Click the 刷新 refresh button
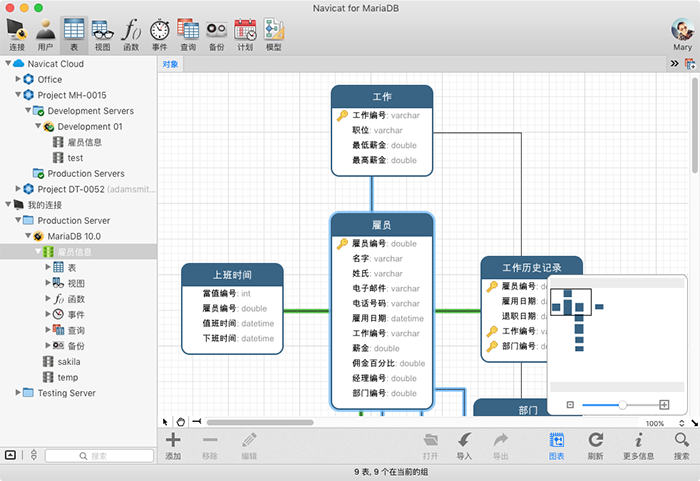The width and height of the screenshot is (700, 481). [x=595, y=446]
